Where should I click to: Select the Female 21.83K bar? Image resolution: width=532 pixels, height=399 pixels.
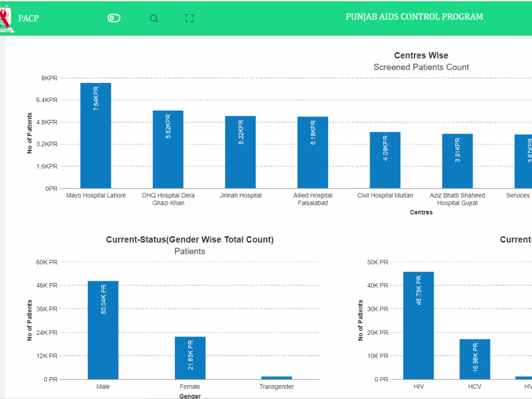(x=190, y=358)
